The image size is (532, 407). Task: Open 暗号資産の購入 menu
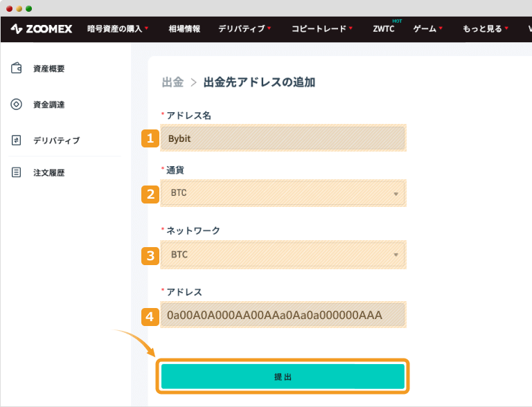pos(118,29)
